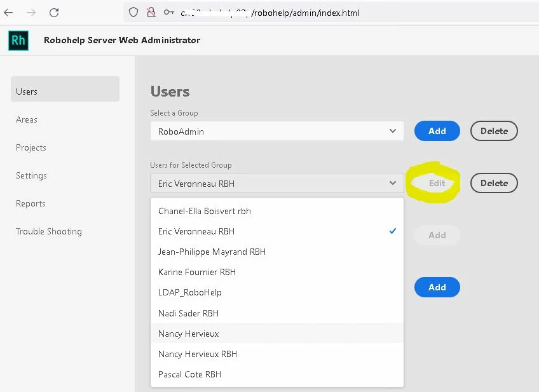The image size is (539, 392).
Task: Click Add next to the group dropdown
Action: click(x=437, y=131)
